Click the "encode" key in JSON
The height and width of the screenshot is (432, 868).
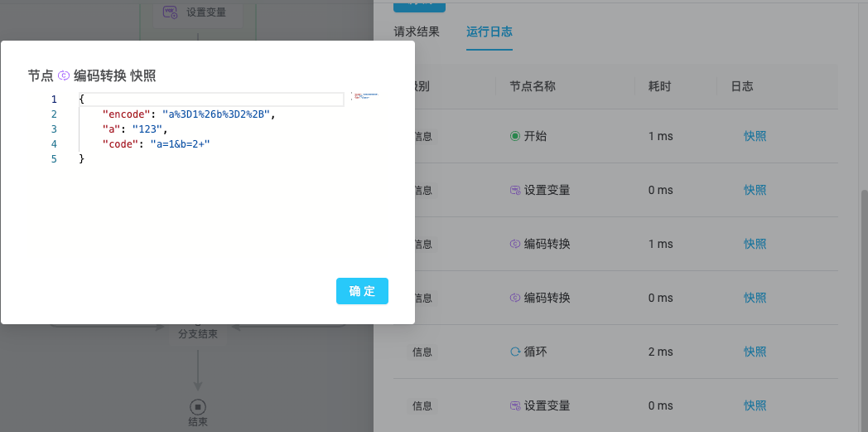[127, 114]
